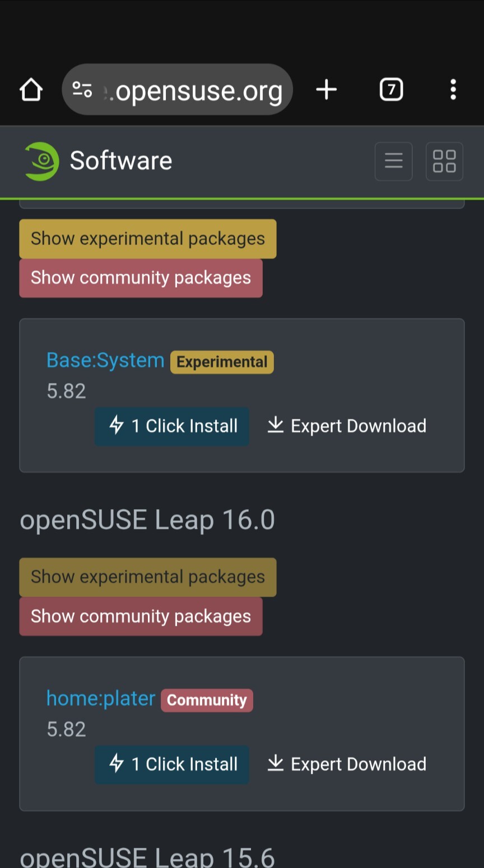
Task: 1 Click Install for home:plater
Action: [172, 764]
